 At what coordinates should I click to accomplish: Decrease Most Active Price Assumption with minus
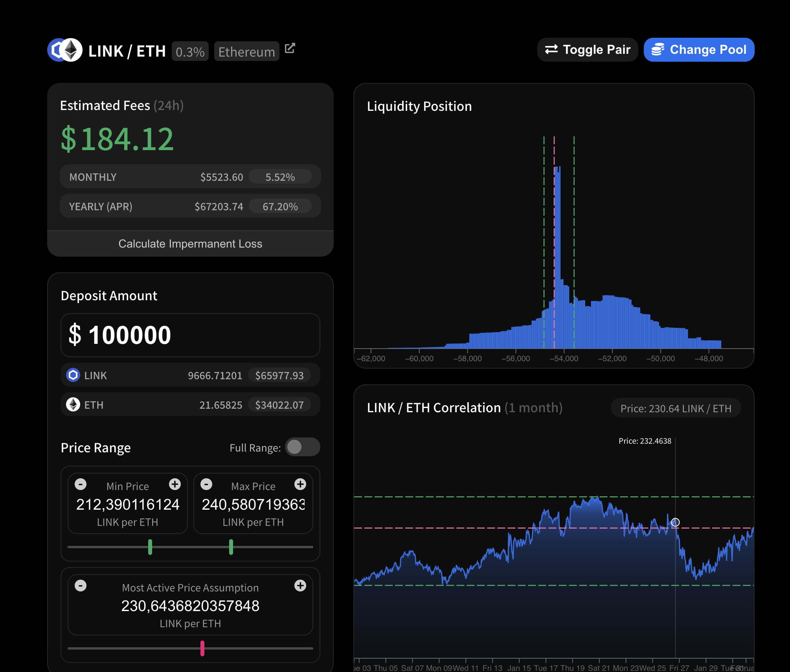coord(81,586)
